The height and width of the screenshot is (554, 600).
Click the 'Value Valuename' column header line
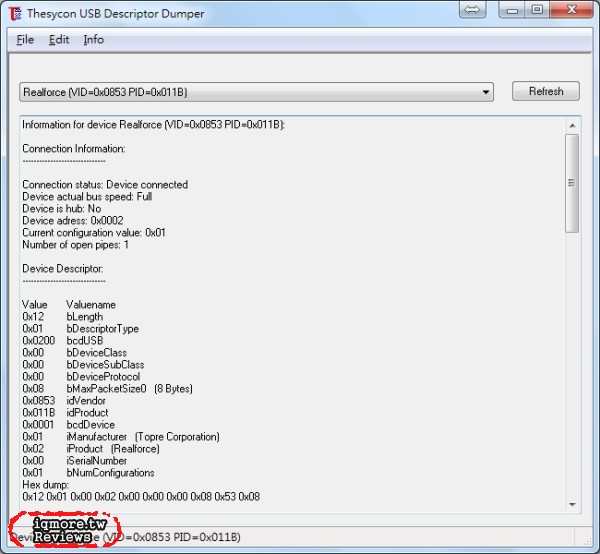click(69, 305)
